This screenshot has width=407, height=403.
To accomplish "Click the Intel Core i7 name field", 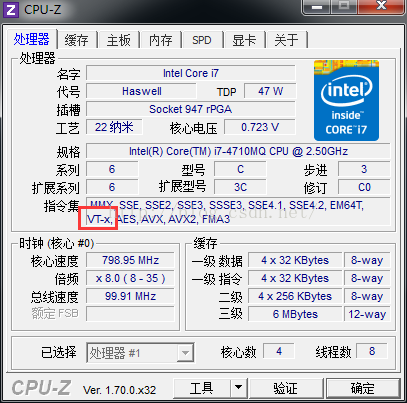I will coord(191,73).
